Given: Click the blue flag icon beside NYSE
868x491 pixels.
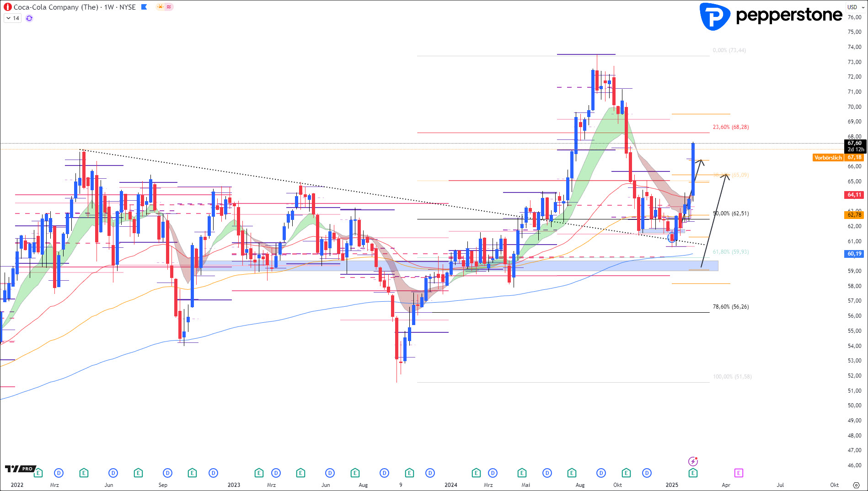Looking at the screenshot, I should point(144,7).
